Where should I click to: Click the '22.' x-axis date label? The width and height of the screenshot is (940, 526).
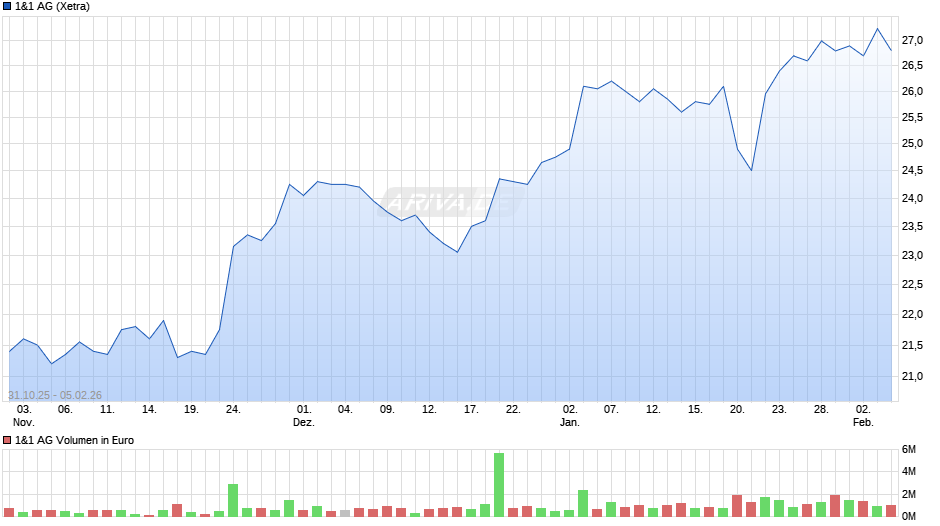pyautogui.click(x=513, y=410)
